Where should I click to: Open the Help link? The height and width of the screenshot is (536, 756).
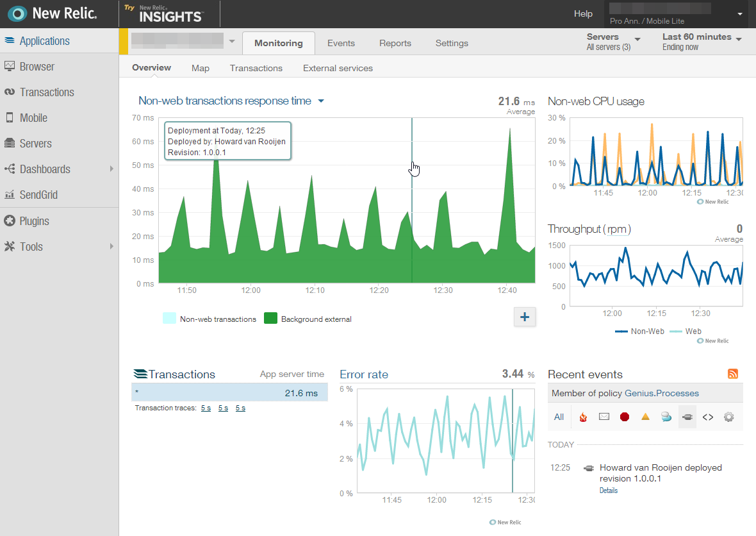click(x=583, y=13)
